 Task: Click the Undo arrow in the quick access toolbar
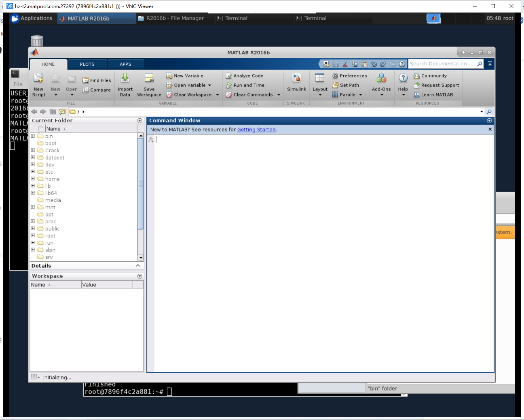coord(374,64)
